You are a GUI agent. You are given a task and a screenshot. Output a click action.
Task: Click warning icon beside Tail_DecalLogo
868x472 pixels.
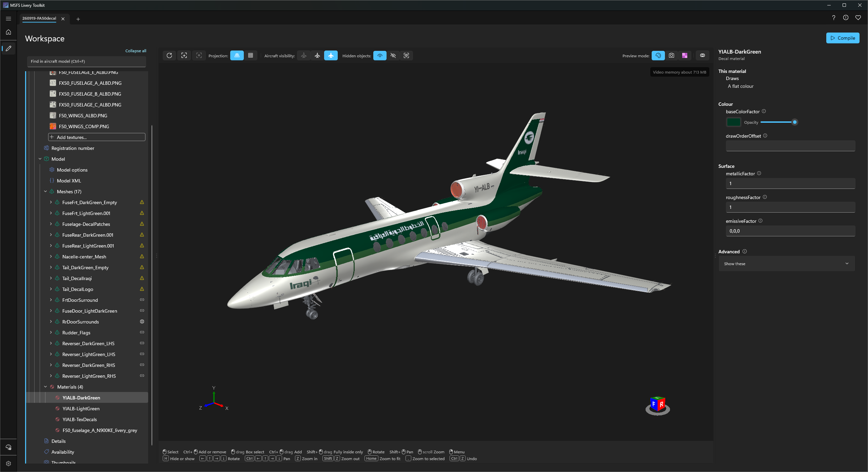pos(142,289)
